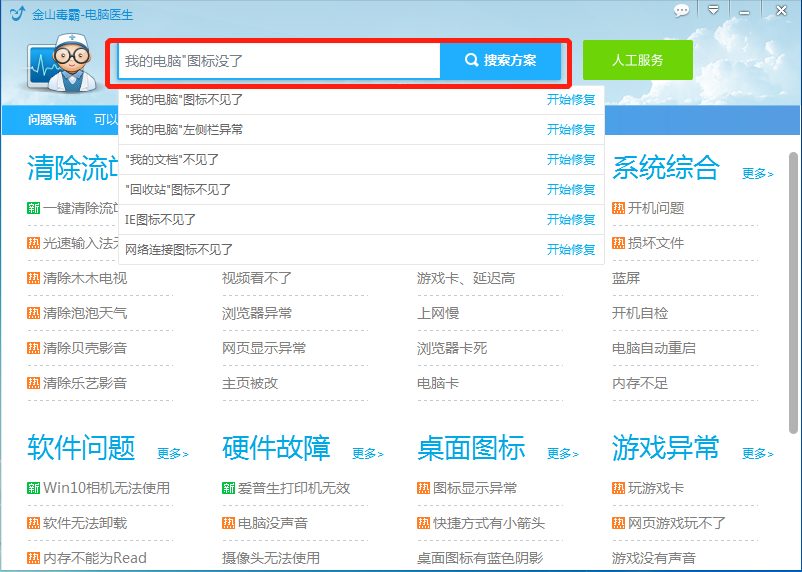Image resolution: width=802 pixels, height=572 pixels.
Task: Open the 游戏卡、延迟高 item
Action: point(466,278)
